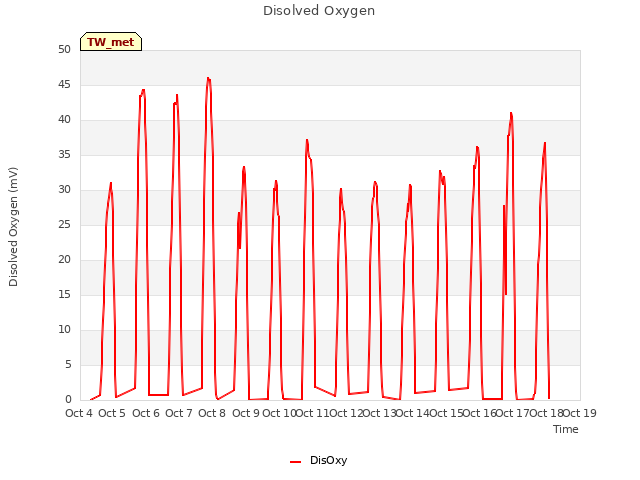Click the 40 value on y-axis
640x480 pixels.
click(64, 120)
